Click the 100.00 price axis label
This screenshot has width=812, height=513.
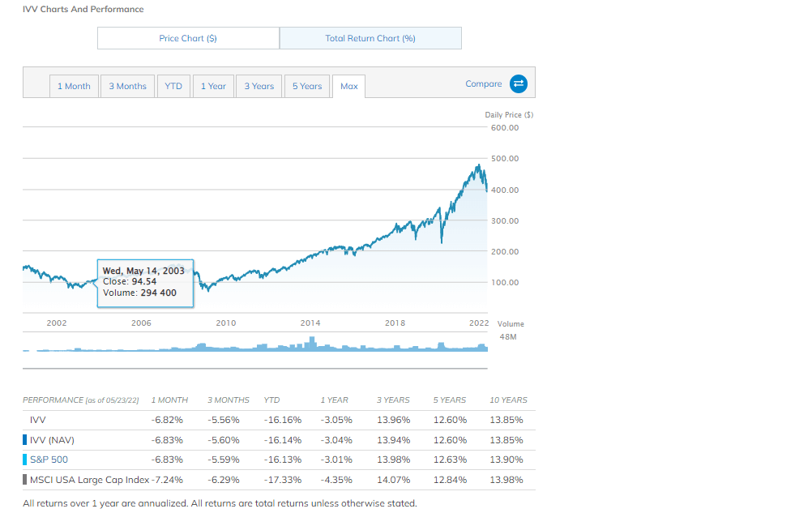(x=505, y=283)
